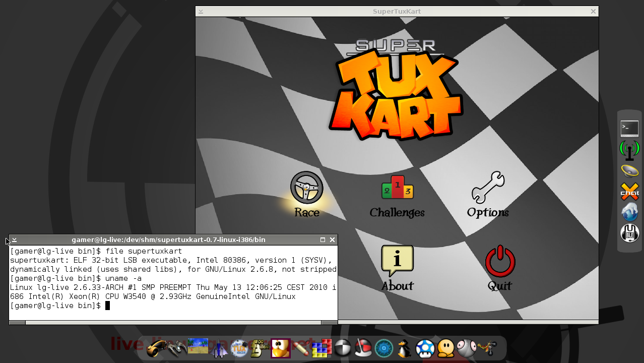The image size is (644, 363).
Task: Launch the blue jet fighter game in dock
Action: coord(219,348)
